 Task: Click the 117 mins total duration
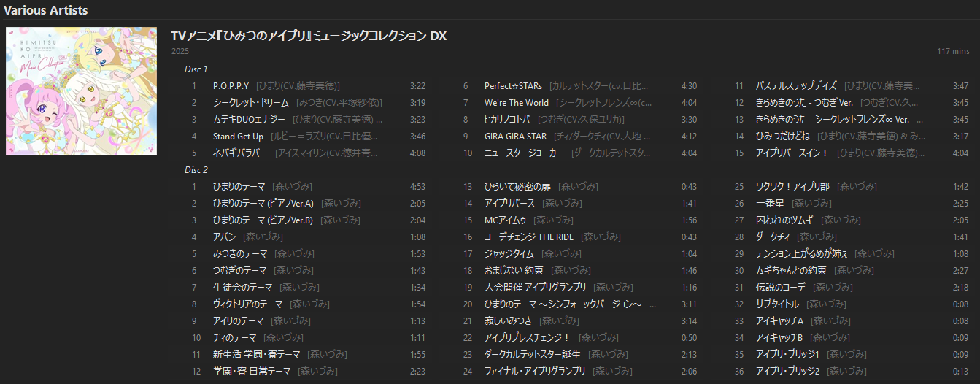coord(953,51)
